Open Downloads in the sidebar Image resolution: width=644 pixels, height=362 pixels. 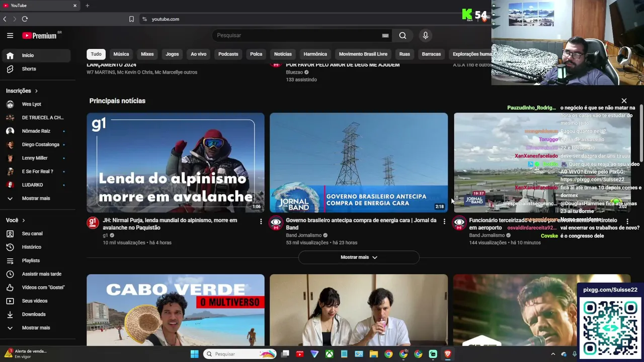click(x=36, y=314)
